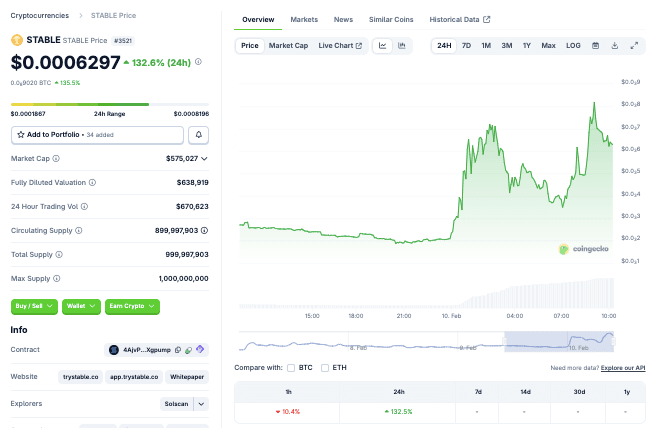Image resolution: width=663 pixels, height=428 pixels.
Task: Copy the contract address icon
Action: coord(178,350)
